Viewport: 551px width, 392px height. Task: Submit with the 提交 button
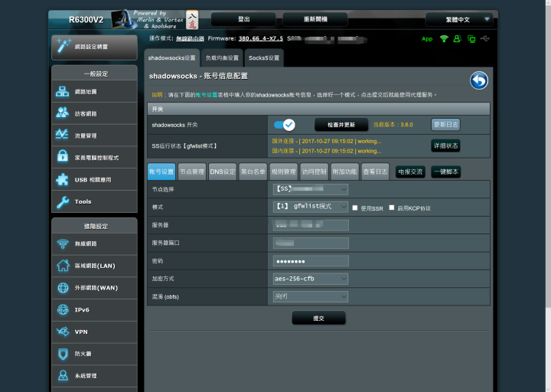pos(318,318)
